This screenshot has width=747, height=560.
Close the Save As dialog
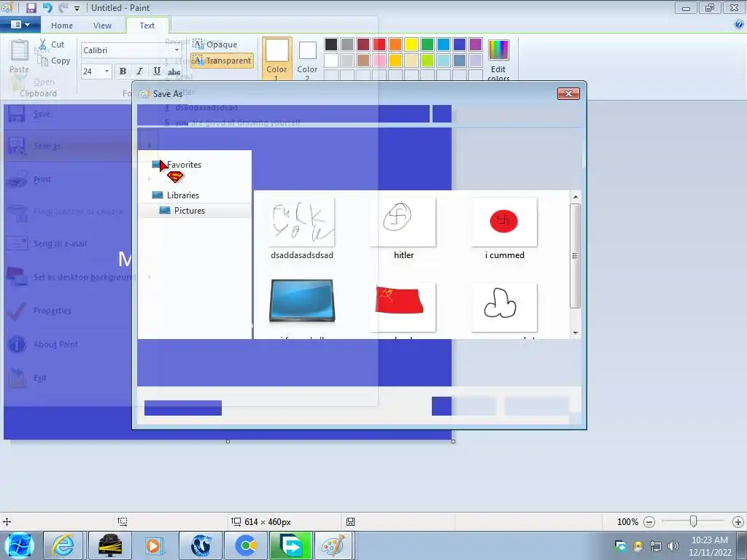tap(568, 93)
